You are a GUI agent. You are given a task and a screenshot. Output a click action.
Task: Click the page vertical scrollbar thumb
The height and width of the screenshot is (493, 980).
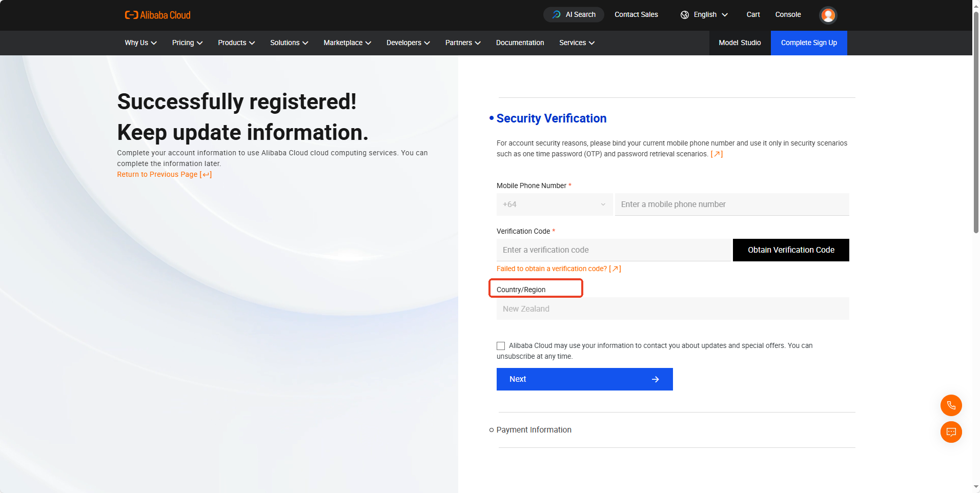tap(976, 122)
